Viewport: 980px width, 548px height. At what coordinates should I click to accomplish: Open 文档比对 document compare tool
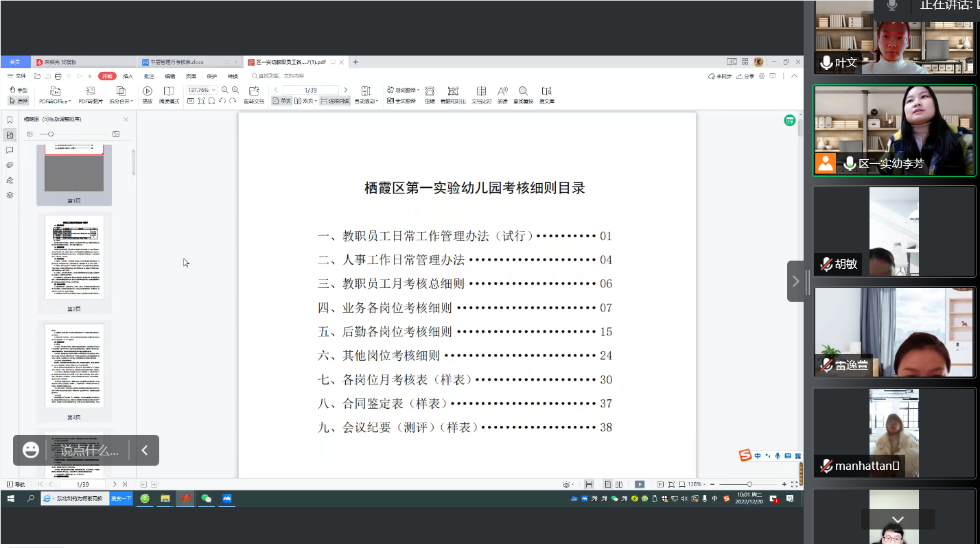click(x=482, y=95)
